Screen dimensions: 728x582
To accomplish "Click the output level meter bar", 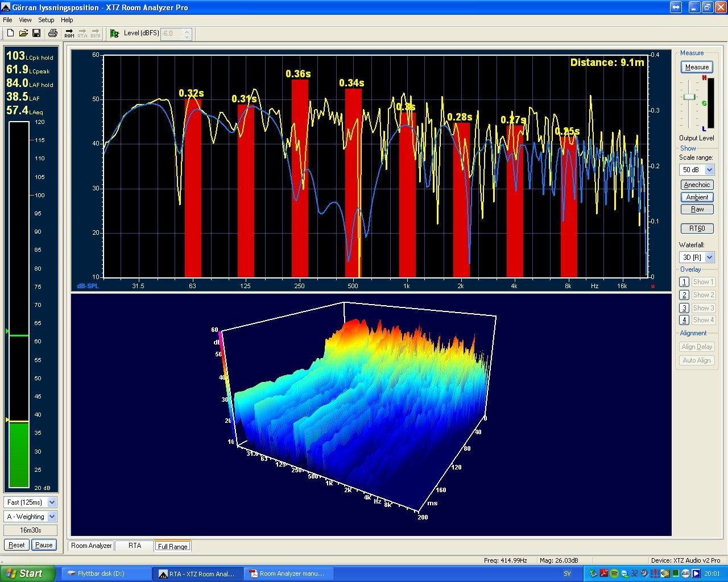I will click(710, 103).
